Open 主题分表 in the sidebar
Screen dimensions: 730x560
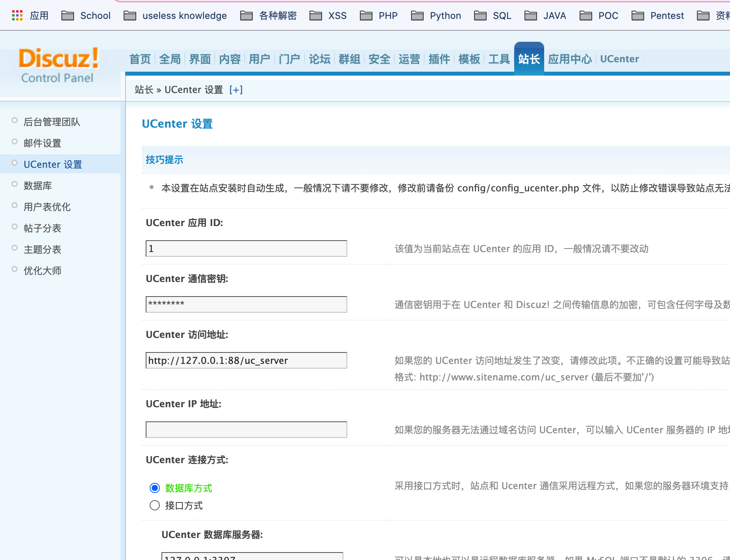[x=43, y=250]
